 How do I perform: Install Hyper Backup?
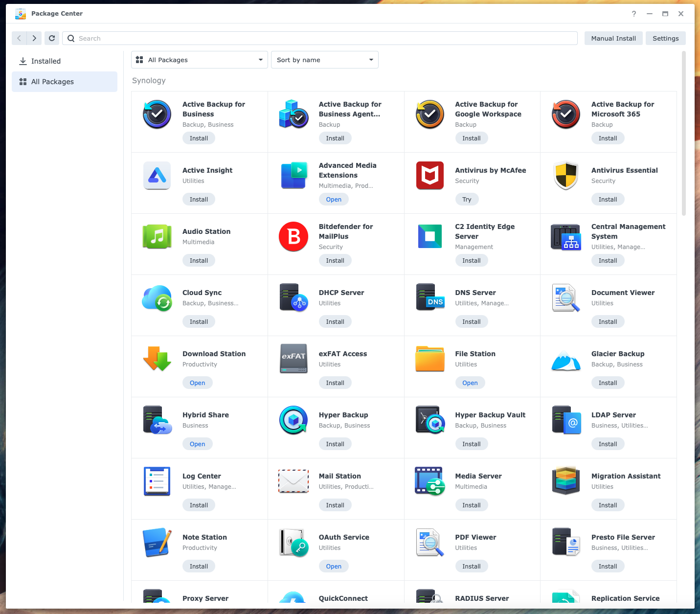point(335,444)
